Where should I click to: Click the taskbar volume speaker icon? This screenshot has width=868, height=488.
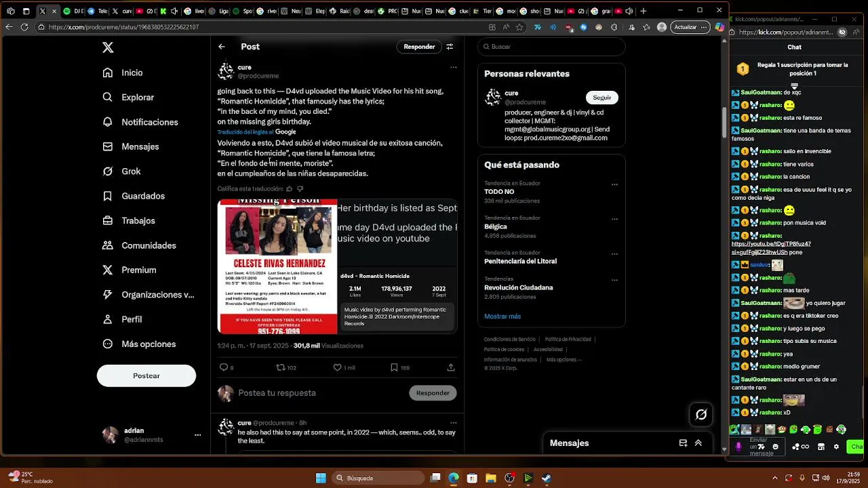pos(827,478)
